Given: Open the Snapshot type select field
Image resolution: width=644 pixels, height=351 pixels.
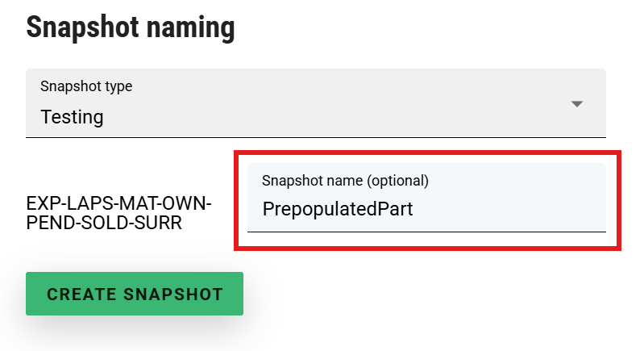Looking at the screenshot, I should (x=315, y=103).
